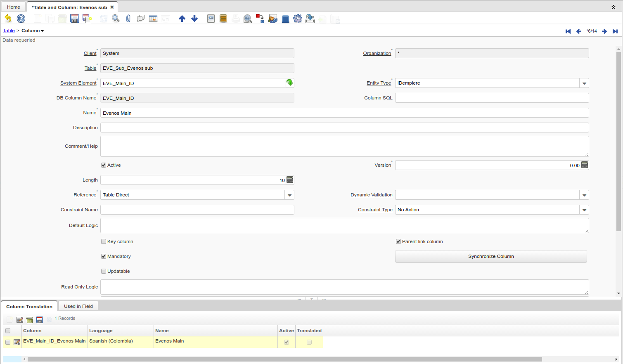This screenshot has height=364, width=623.
Task: Open the Constraint Type dropdown
Action: [x=584, y=210]
